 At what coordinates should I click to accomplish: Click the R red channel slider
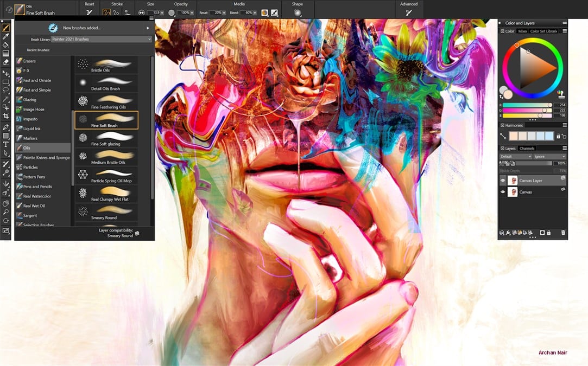(x=528, y=105)
